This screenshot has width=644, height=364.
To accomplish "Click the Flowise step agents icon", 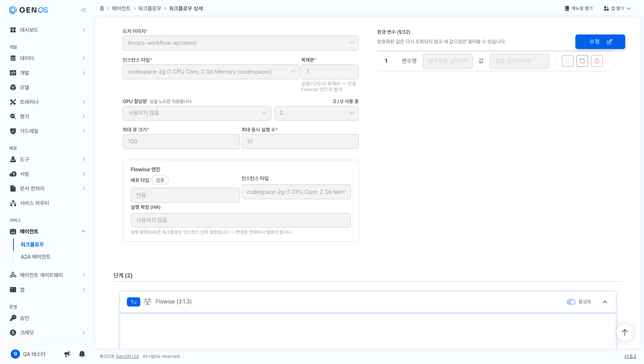I will [x=148, y=302].
